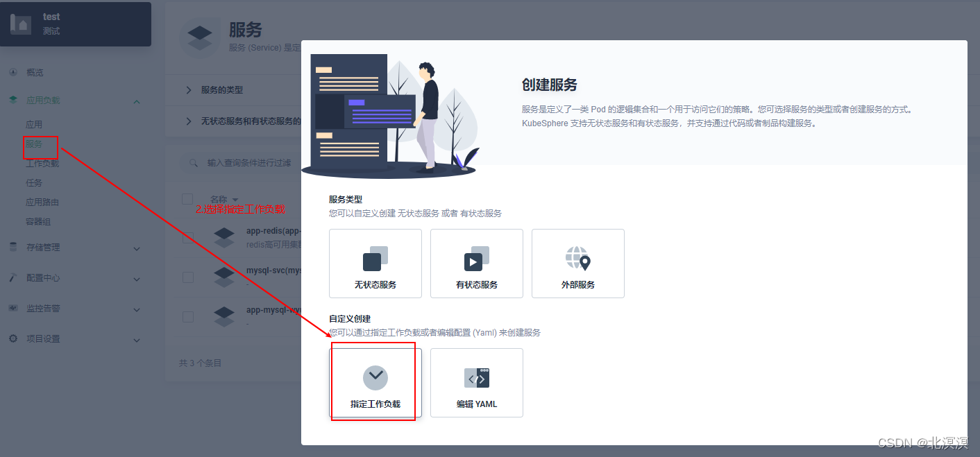The height and width of the screenshot is (457, 980).
Task: Check the mysql-svc row checkbox
Action: (x=187, y=277)
